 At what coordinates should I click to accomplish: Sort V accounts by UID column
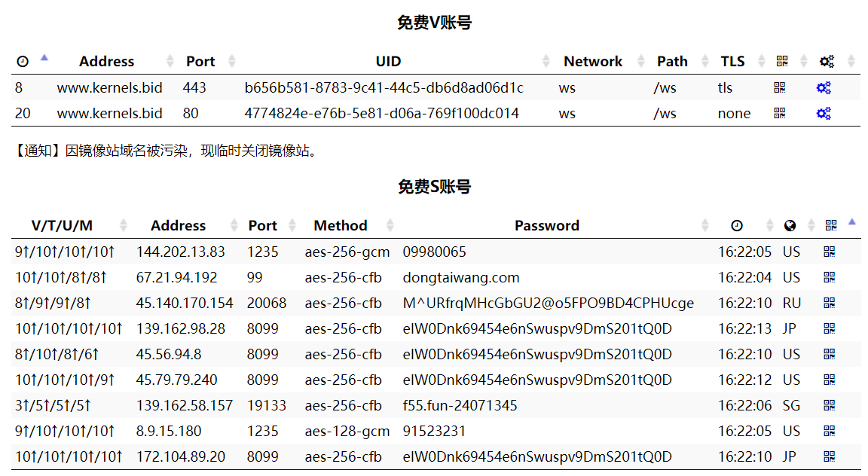[x=388, y=62]
